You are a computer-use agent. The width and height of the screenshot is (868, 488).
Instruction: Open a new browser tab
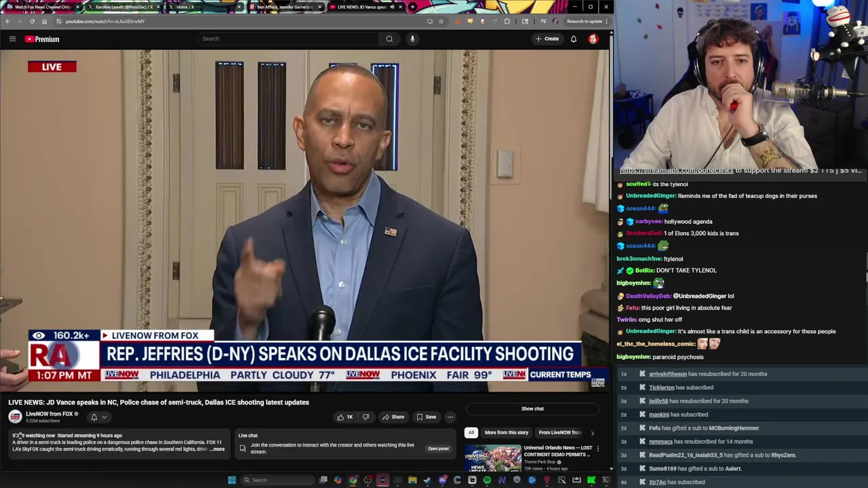(412, 7)
